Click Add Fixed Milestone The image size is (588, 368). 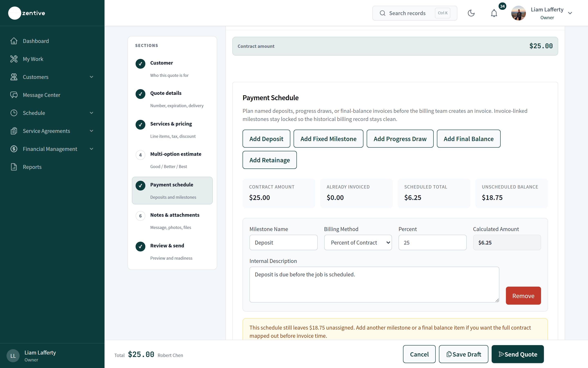(x=329, y=139)
